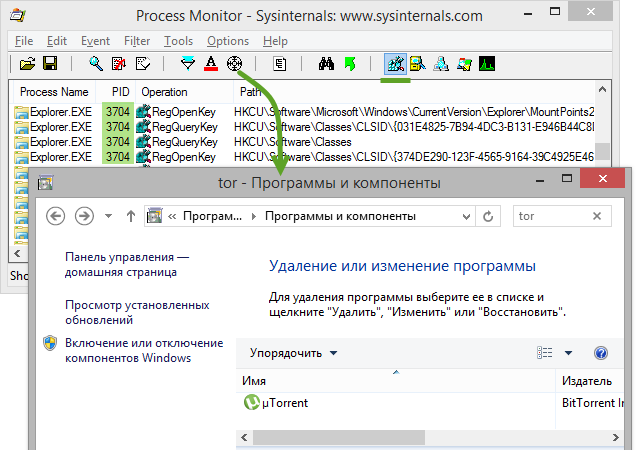Screen dimensions: 636x450
Task: Open the File menu in Process Monitor
Action: (x=24, y=41)
